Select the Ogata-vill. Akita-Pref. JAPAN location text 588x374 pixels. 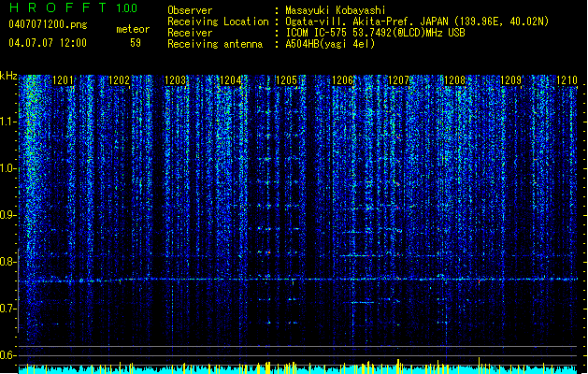pos(417,22)
